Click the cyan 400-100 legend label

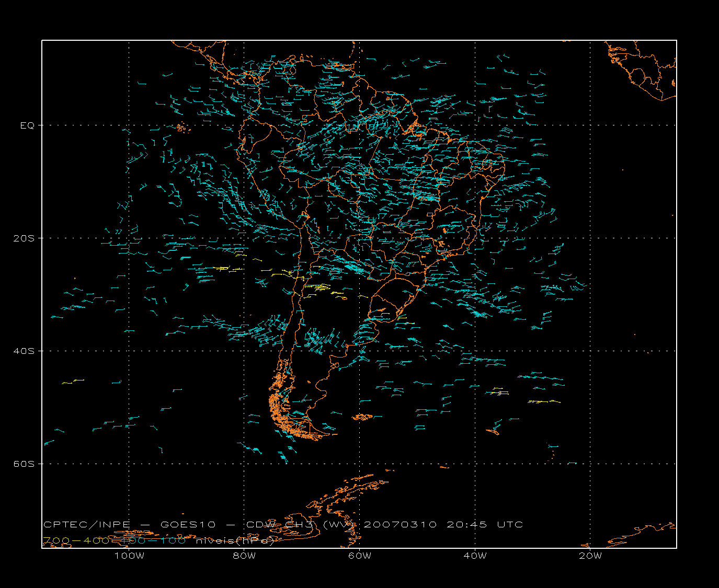(153, 540)
